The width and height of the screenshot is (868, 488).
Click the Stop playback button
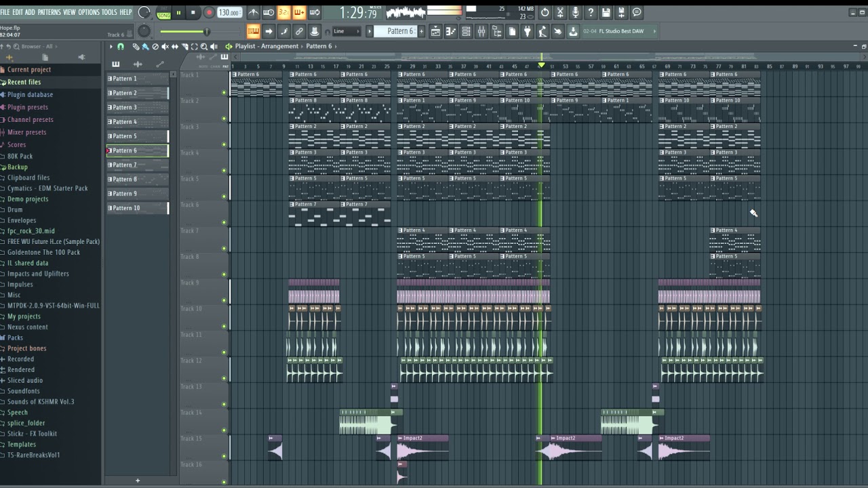(x=193, y=12)
